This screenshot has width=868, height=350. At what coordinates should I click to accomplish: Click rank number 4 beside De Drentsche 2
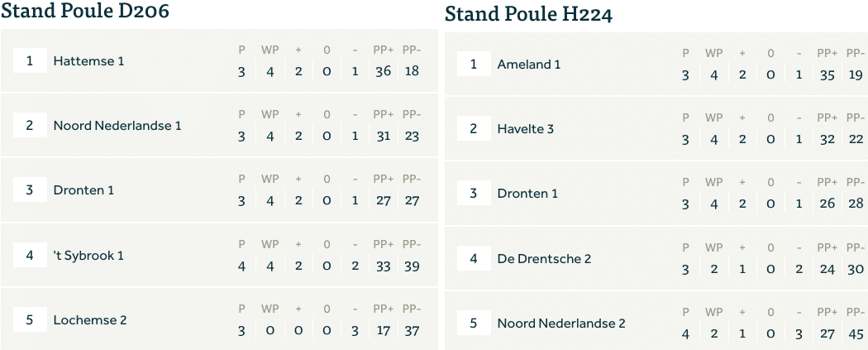(x=474, y=258)
